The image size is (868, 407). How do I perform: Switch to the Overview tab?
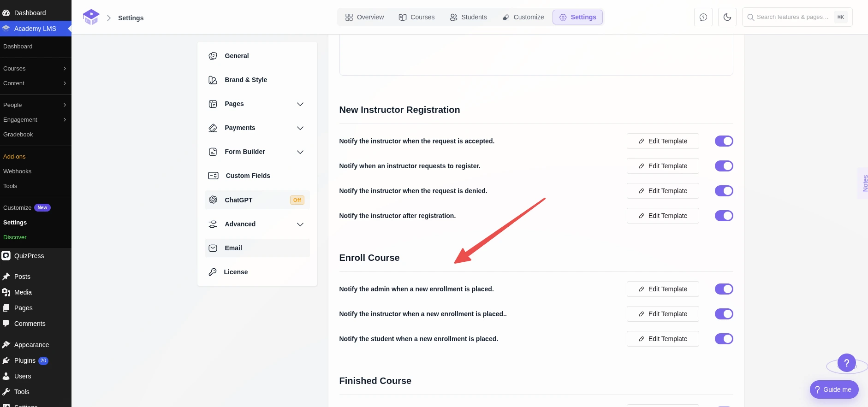364,17
